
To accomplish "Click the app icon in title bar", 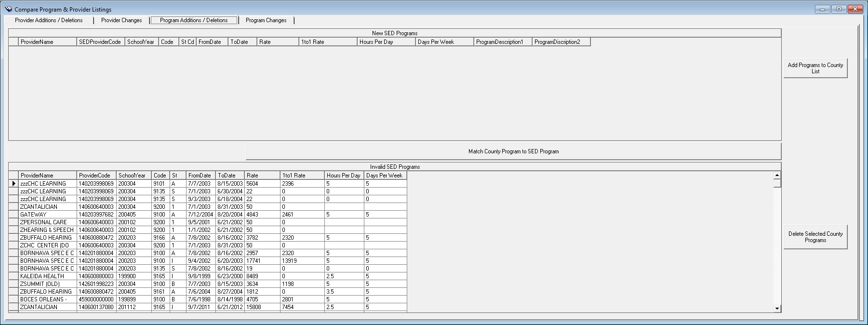I will coord(8,9).
